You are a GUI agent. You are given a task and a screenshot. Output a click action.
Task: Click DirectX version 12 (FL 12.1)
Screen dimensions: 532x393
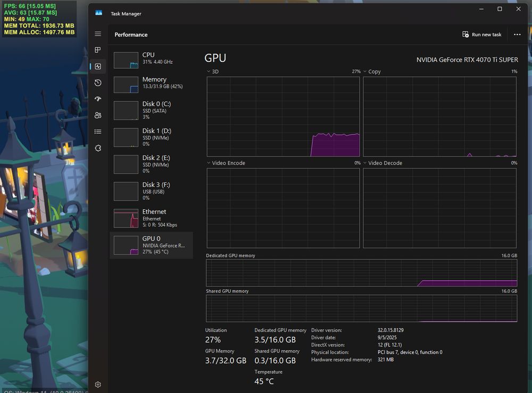[x=390, y=345]
